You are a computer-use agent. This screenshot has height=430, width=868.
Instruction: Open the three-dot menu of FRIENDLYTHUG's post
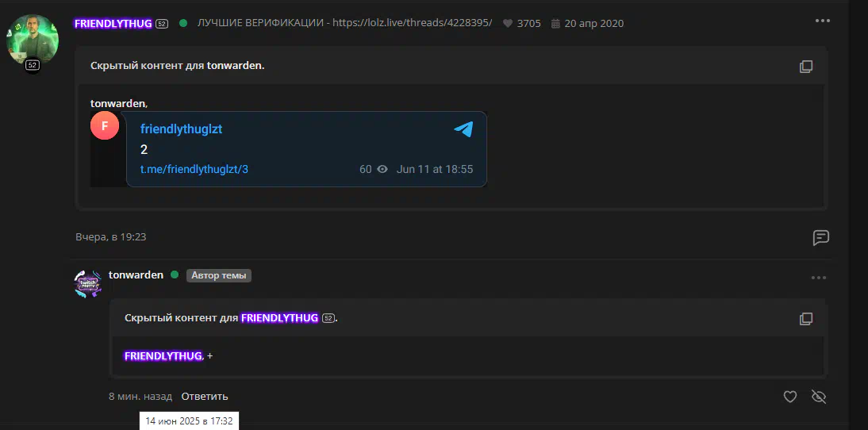click(x=822, y=21)
